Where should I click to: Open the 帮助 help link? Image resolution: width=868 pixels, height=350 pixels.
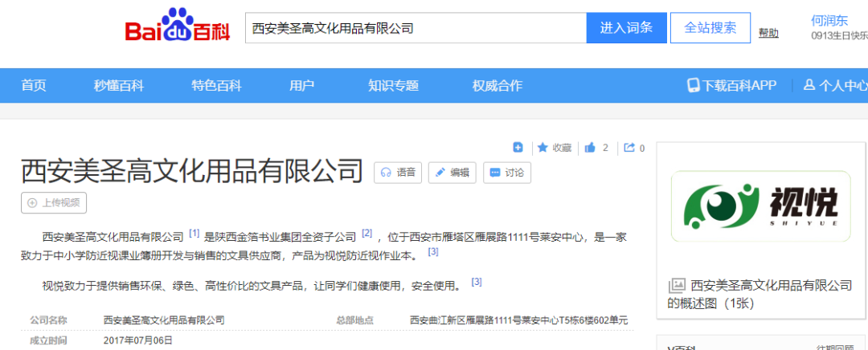(x=768, y=33)
